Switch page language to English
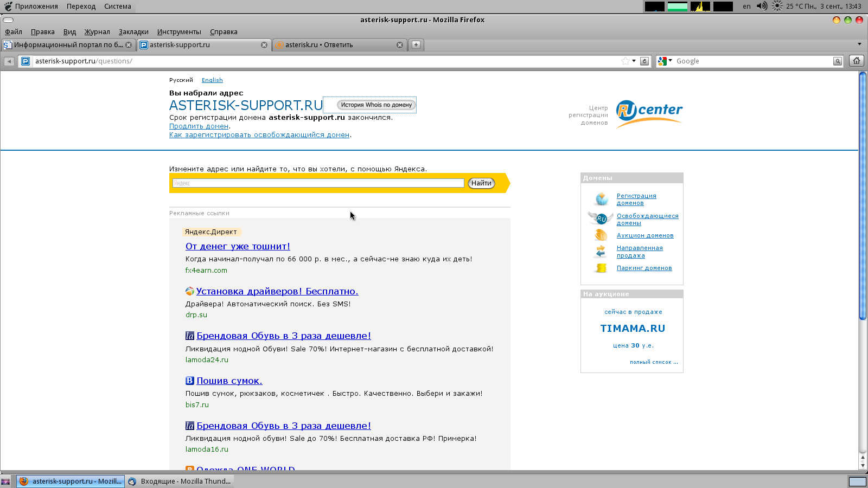Screen dimensions: 868x488 tap(212, 80)
